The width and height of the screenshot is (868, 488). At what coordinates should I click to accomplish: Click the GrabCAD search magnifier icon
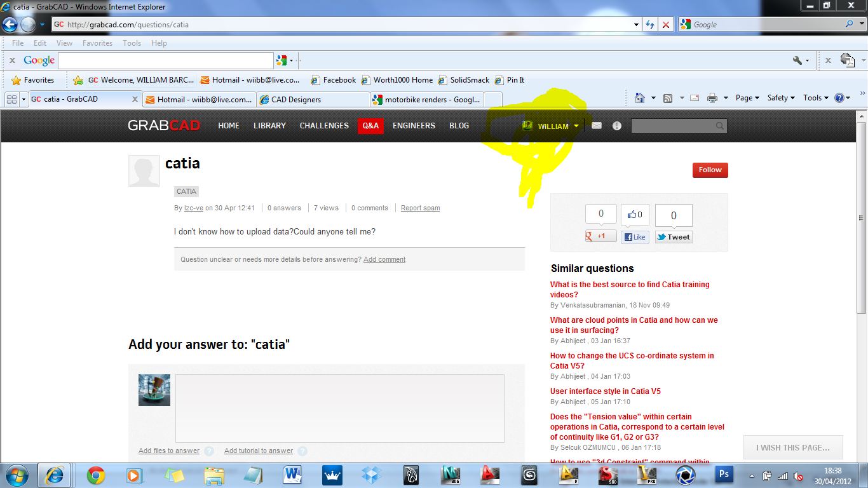click(x=720, y=126)
